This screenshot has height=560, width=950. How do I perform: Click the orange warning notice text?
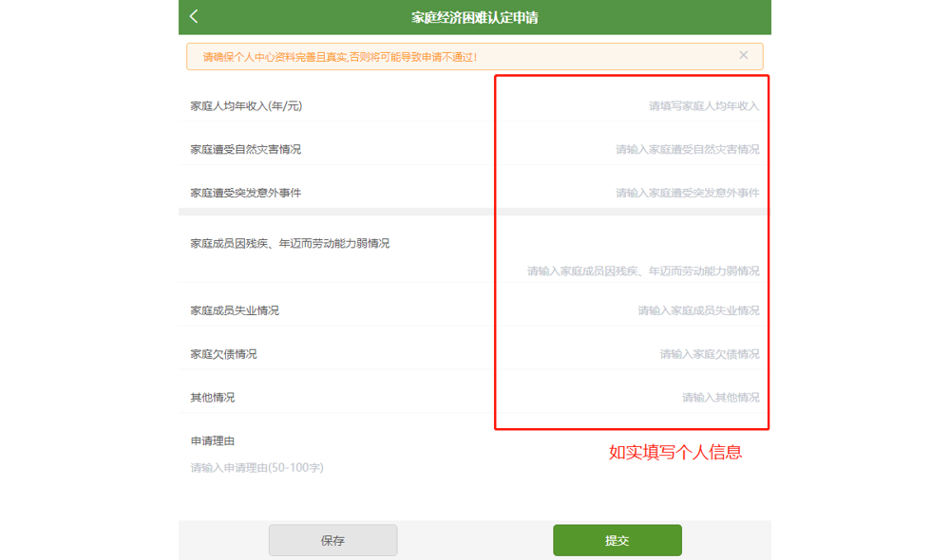[x=339, y=57]
